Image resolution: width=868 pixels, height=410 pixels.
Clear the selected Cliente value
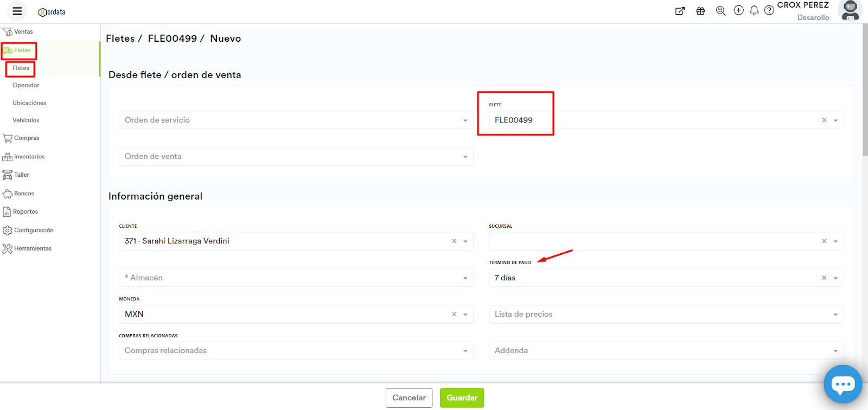454,241
